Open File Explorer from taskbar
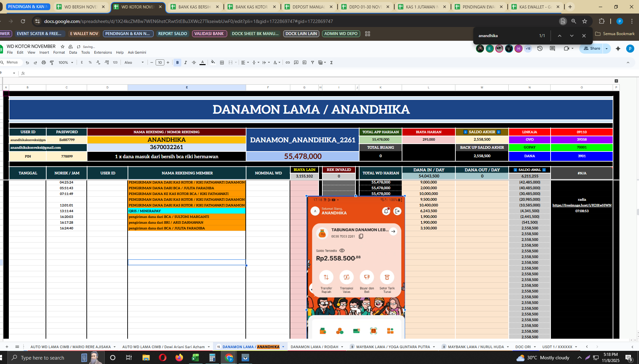The width and height of the screenshot is (639, 364). (x=146, y=358)
